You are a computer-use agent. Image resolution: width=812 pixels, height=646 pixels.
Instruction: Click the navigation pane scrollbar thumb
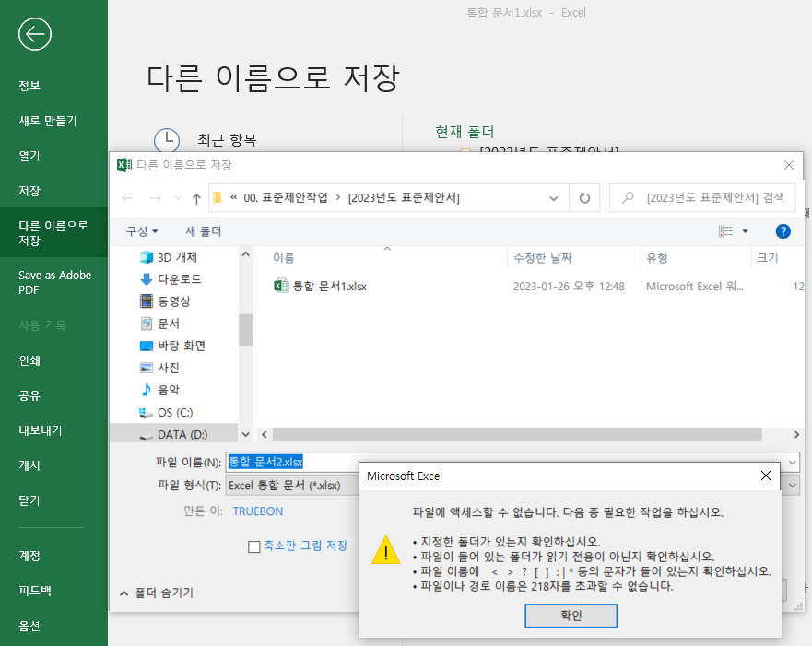coord(245,330)
